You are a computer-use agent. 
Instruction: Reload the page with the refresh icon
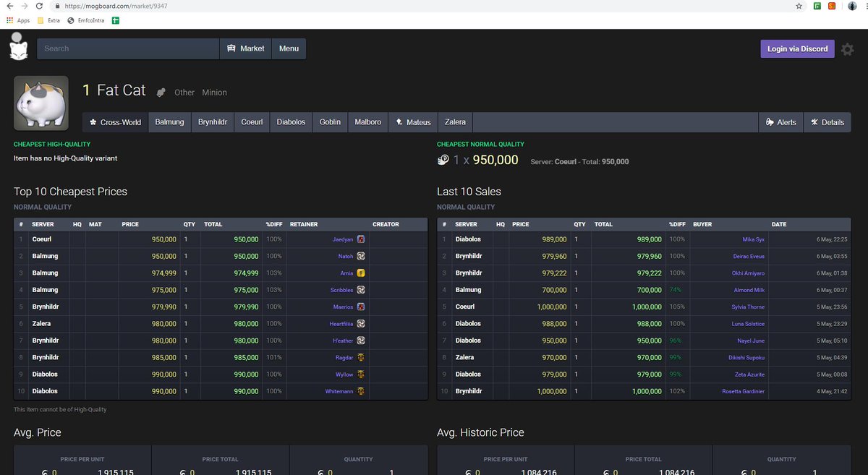coord(39,6)
